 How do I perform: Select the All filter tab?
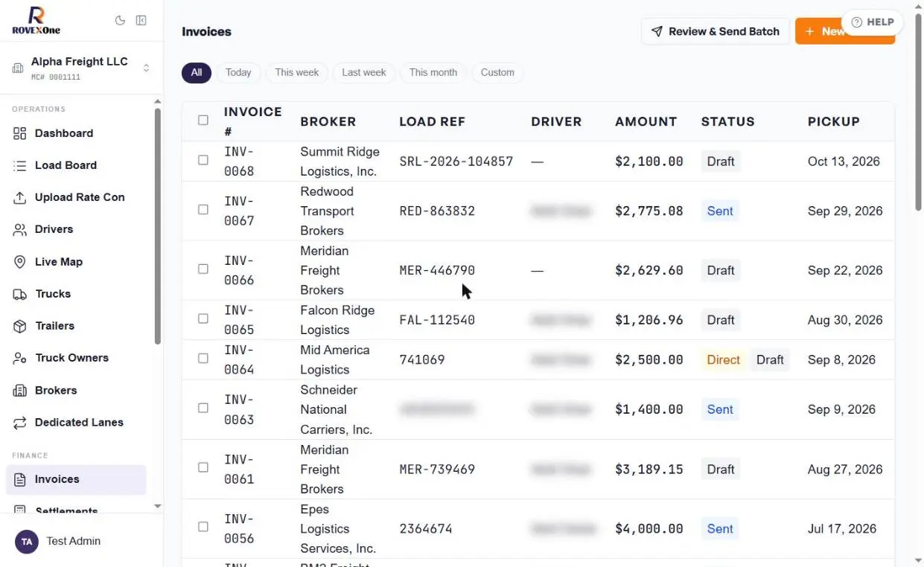(196, 72)
